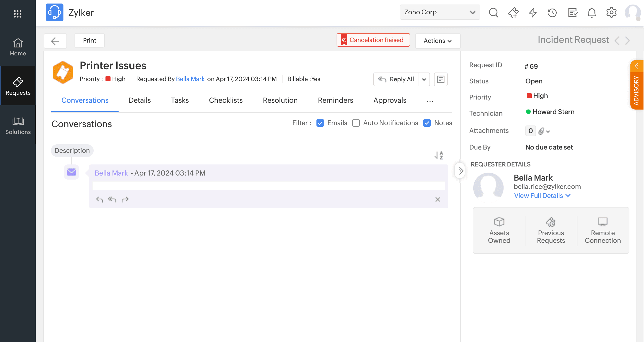Switch to the Resolution tab

click(x=280, y=100)
